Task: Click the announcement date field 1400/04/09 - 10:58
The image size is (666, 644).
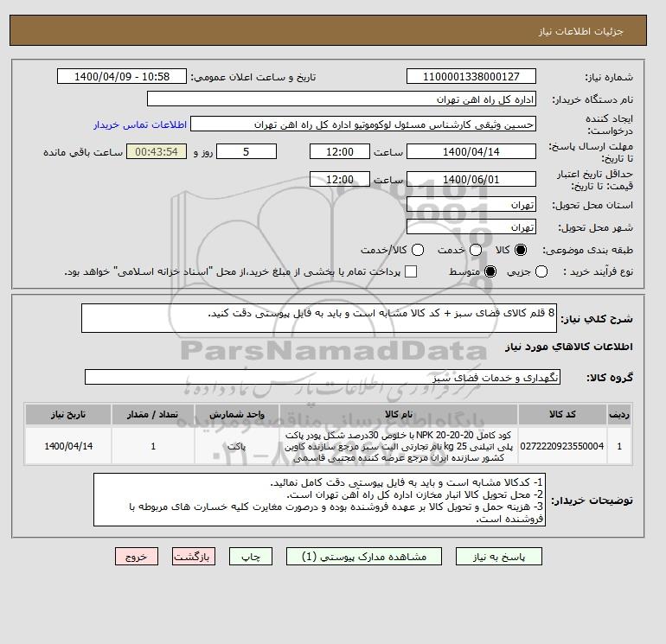Action: [x=122, y=76]
